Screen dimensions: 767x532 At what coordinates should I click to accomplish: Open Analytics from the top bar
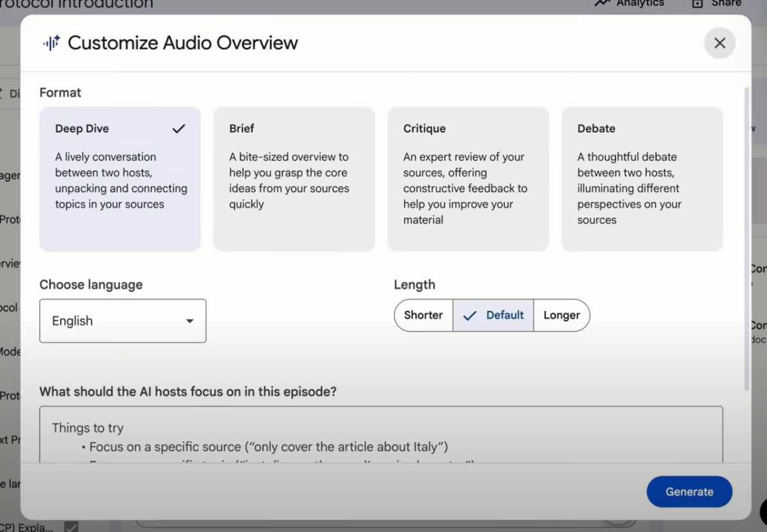point(628,4)
